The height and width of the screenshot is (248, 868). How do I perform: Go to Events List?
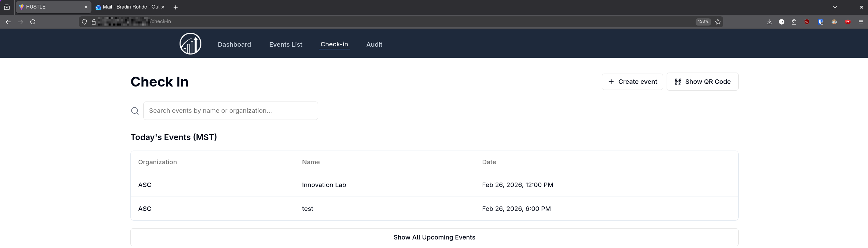[286, 44]
